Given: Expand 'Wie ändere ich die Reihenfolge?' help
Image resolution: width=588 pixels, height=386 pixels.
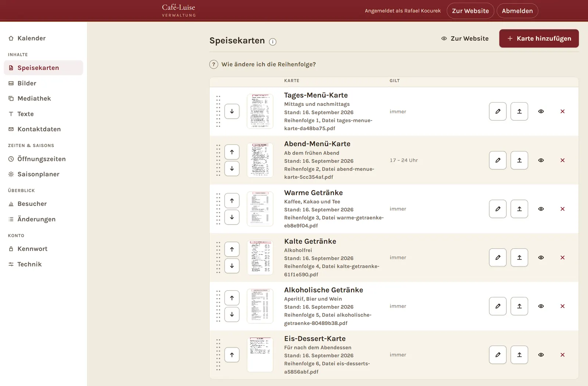Looking at the screenshot, I should click(x=263, y=64).
